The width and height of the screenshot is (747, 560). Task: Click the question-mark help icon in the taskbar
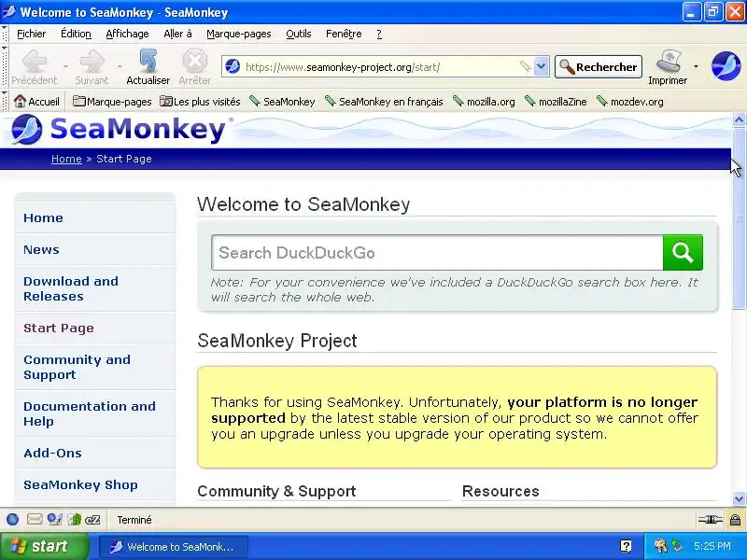pyautogui.click(x=626, y=546)
